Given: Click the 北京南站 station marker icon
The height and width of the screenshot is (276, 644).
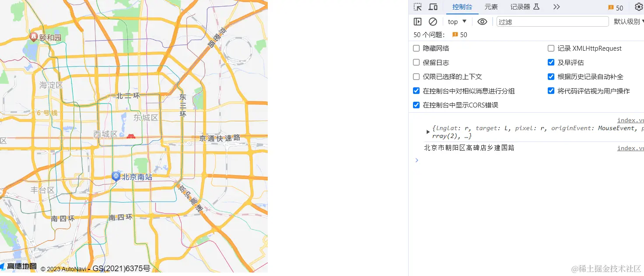Looking at the screenshot, I should (116, 176).
